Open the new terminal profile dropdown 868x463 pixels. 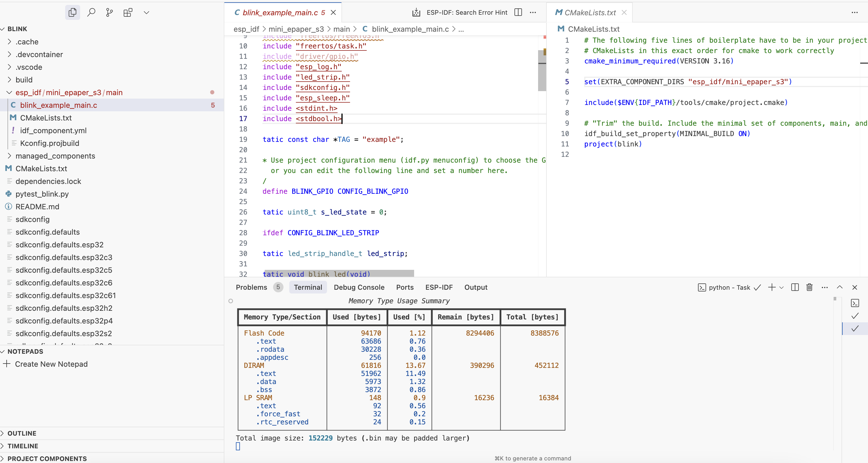782,287
